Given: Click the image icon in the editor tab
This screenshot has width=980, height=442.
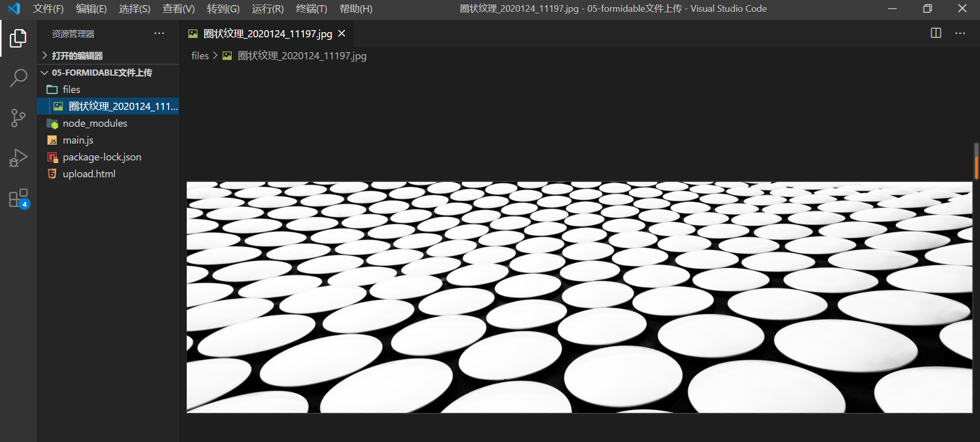Looking at the screenshot, I should tap(193, 34).
